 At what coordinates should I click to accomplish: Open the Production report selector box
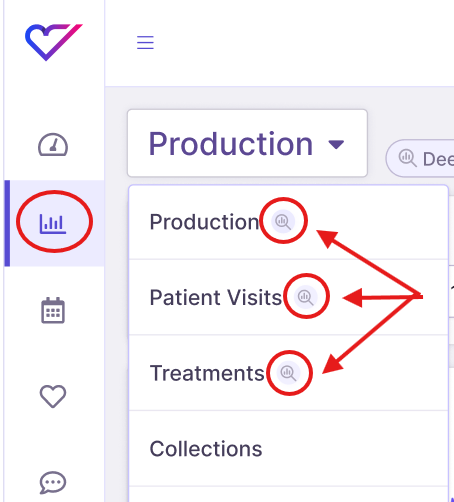click(247, 143)
